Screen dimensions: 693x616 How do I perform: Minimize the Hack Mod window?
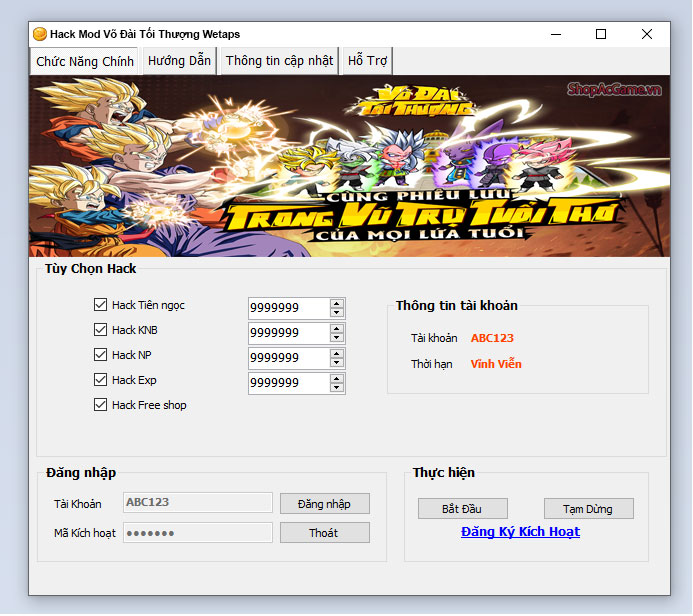(x=556, y=34)
